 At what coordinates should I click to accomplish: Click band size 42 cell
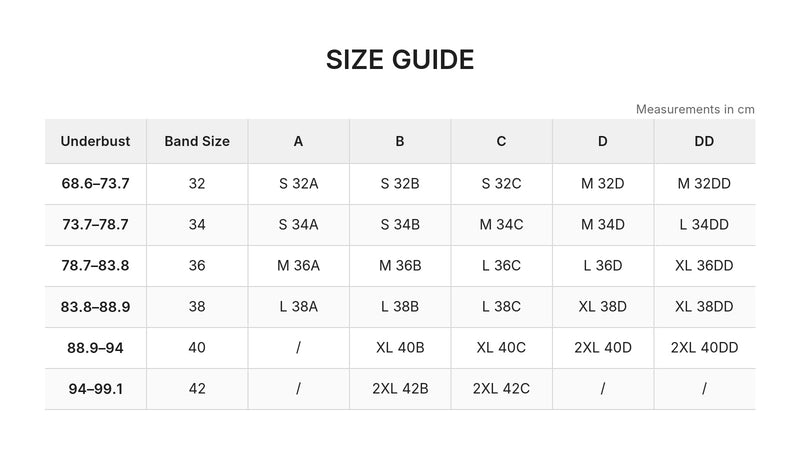pyautogui.click(x=197, y=389)
